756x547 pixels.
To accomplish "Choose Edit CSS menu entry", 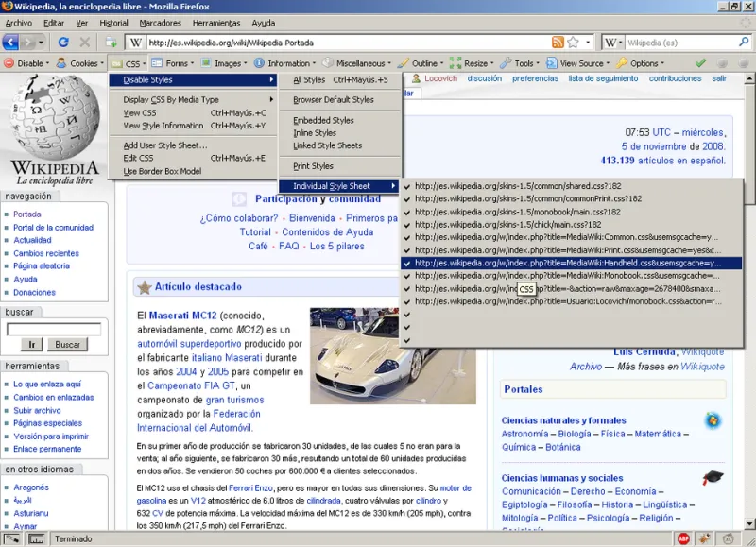I will 194,158.
